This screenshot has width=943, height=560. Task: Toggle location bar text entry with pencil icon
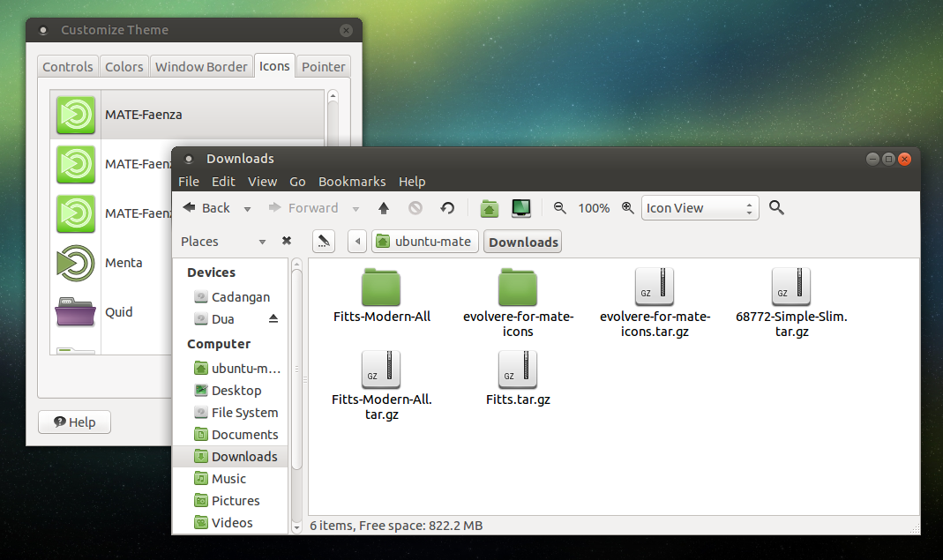pos(323,241)
